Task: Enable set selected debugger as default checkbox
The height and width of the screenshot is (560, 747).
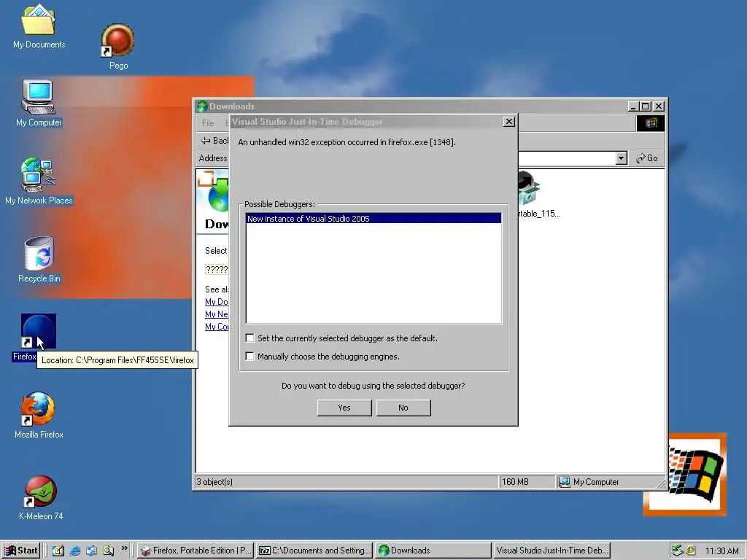Action: [249, 338]
